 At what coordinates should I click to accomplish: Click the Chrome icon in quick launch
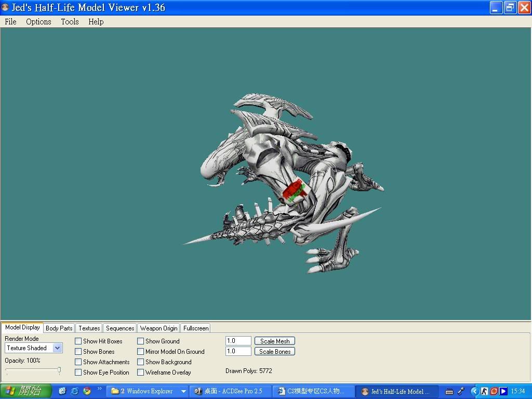click(87, 391)
